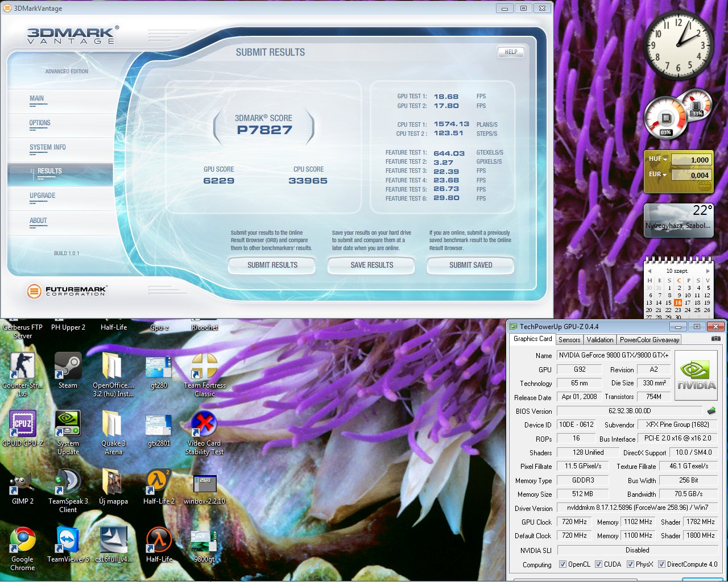Open the Quake 3 Arena folder

113,432
